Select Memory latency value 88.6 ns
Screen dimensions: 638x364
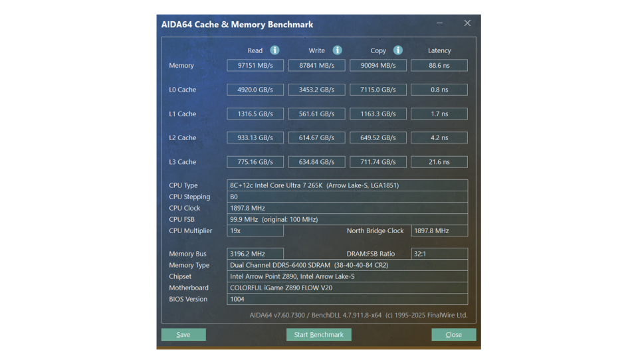(x=439, y=66)
